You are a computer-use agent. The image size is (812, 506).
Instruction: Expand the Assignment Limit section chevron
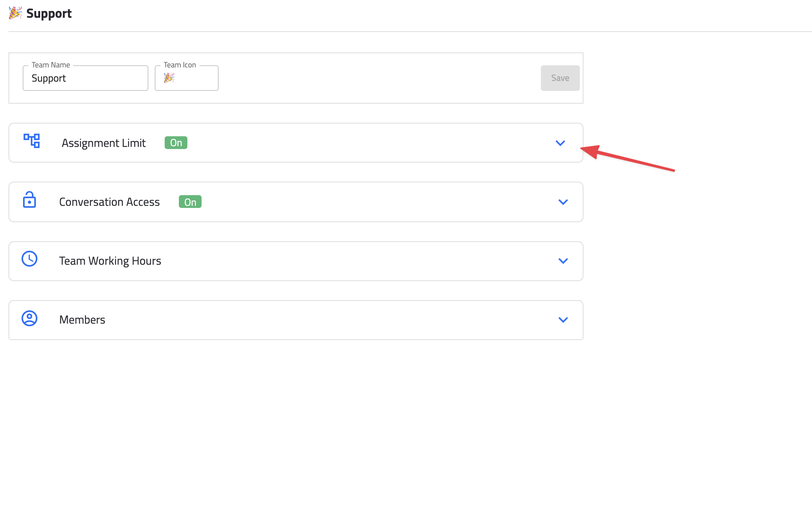tap(560, 143)
